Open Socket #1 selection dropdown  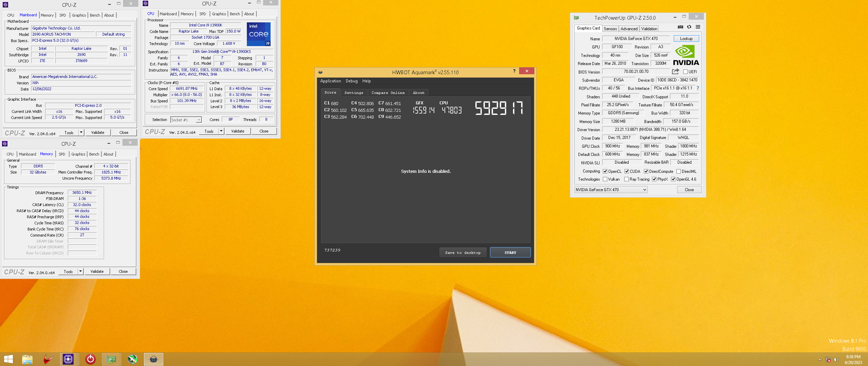[186, 120]
